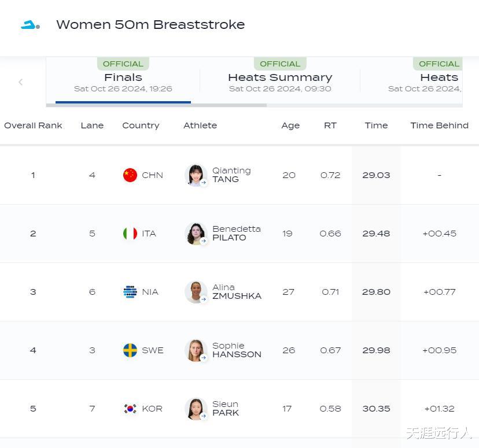Image resolution: width=479 pixels, height=448 pixels.
Task: Click the Sweden flag icon
Action: click(x=130, y=350)
